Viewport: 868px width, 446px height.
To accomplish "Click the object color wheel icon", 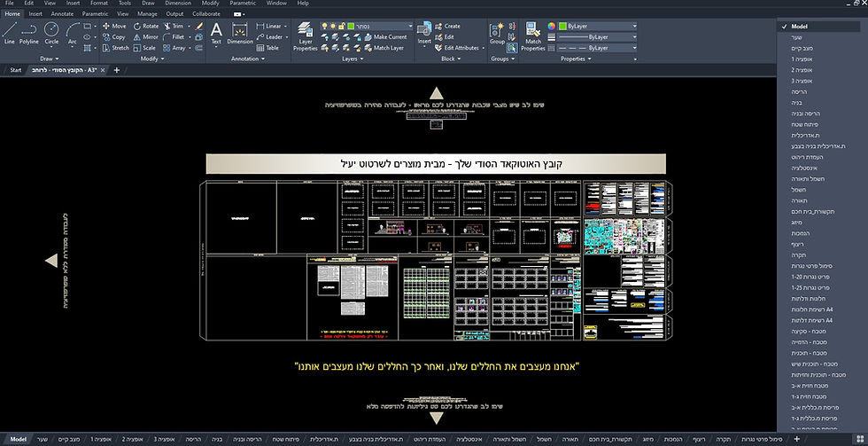I will [551, 26].
